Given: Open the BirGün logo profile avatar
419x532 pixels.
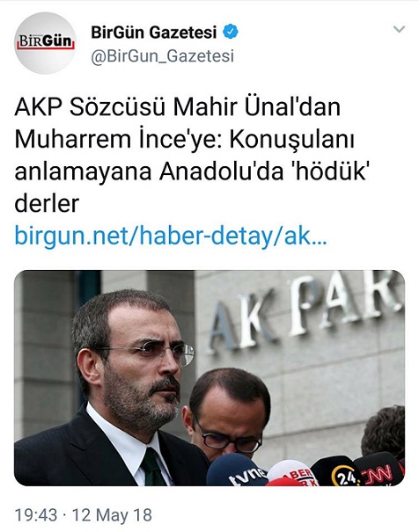Looking at the screenshot, I should [45, 43].
